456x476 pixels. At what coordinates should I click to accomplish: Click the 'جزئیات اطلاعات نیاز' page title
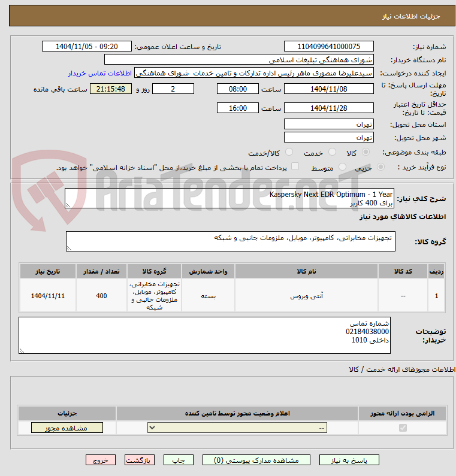(411, 16)
